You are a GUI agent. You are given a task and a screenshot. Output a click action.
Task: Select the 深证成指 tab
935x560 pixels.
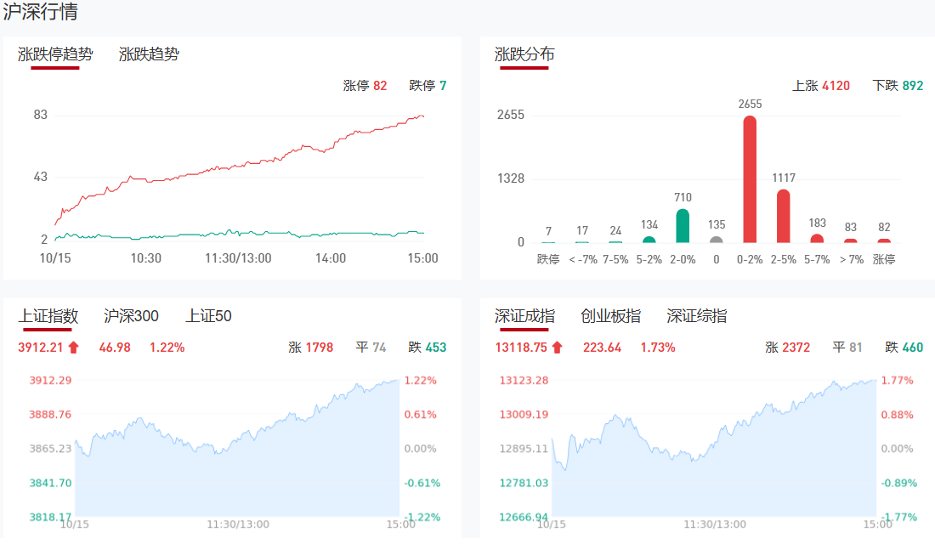pyautogui.click(x=524, y=316)
